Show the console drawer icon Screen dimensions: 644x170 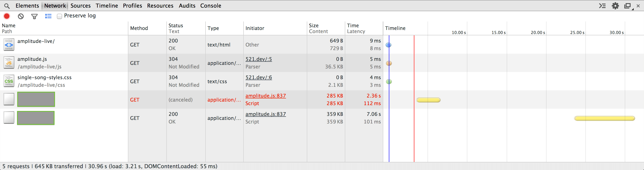(602, 6)
